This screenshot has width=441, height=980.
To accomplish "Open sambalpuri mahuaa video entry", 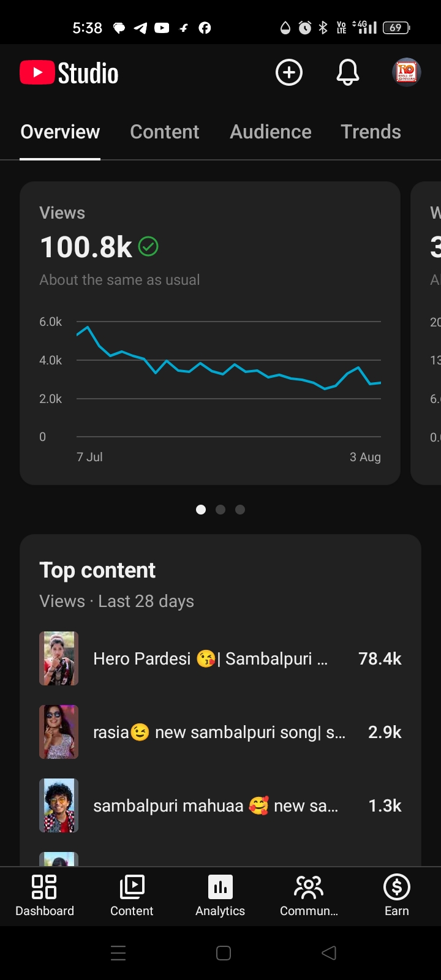I will coord(221,805).
